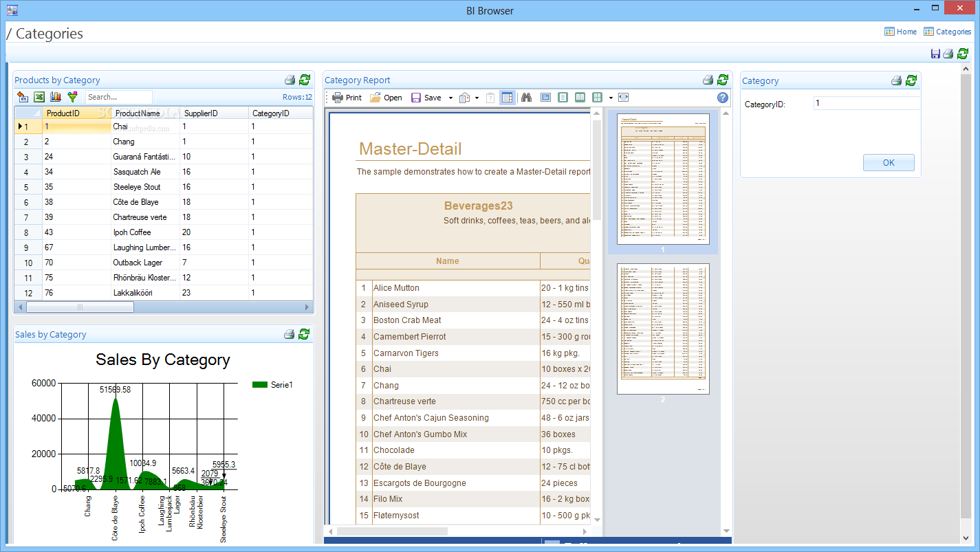Click the products grid horizontal scrollbar thumb
The width and height of the screenshot is (980, 552).
pos(79,307)
